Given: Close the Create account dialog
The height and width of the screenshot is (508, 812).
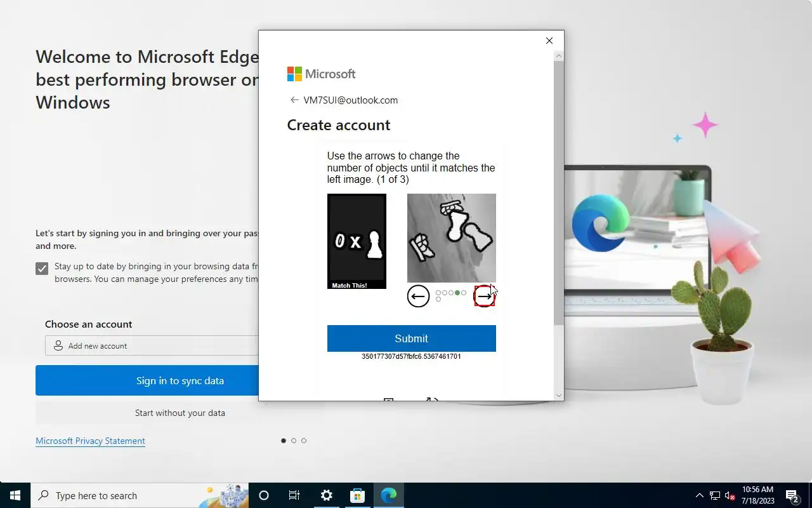Looking at the screenshot, I should coord(549,41).
